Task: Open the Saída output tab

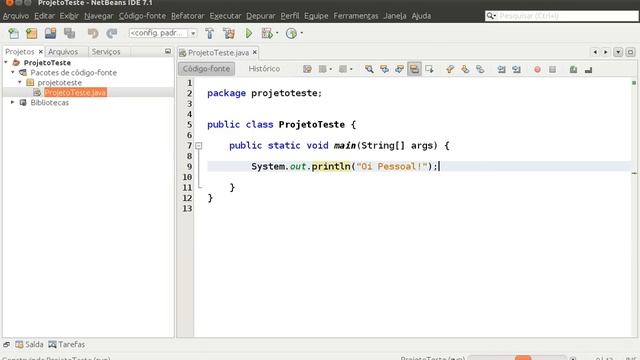Action: [29, 344]
